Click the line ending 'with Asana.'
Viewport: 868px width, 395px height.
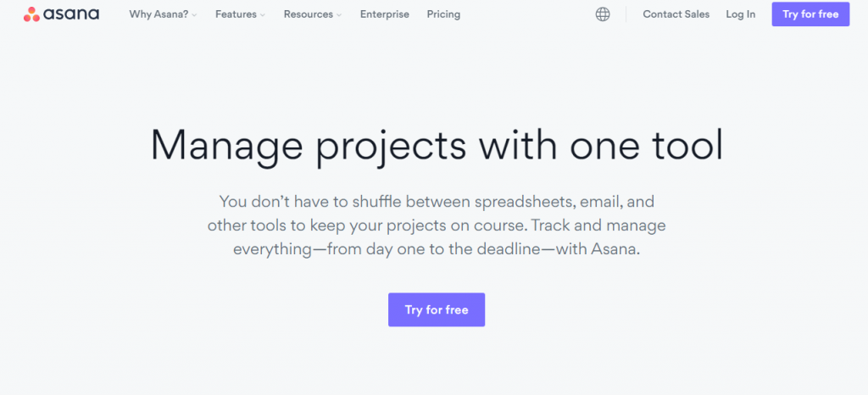pos(437,249)
